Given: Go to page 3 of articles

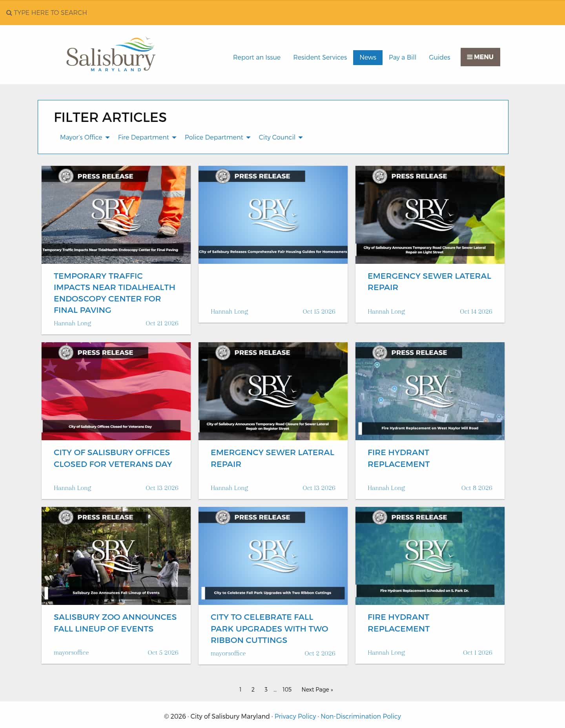Looking at the screenshot, I should (x=266, y=689).
